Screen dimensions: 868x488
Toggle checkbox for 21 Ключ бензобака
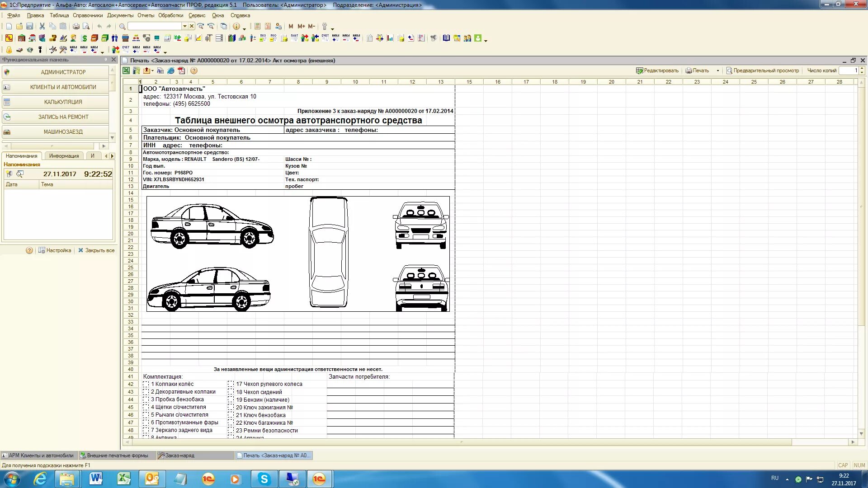click(x=231, y=415)
